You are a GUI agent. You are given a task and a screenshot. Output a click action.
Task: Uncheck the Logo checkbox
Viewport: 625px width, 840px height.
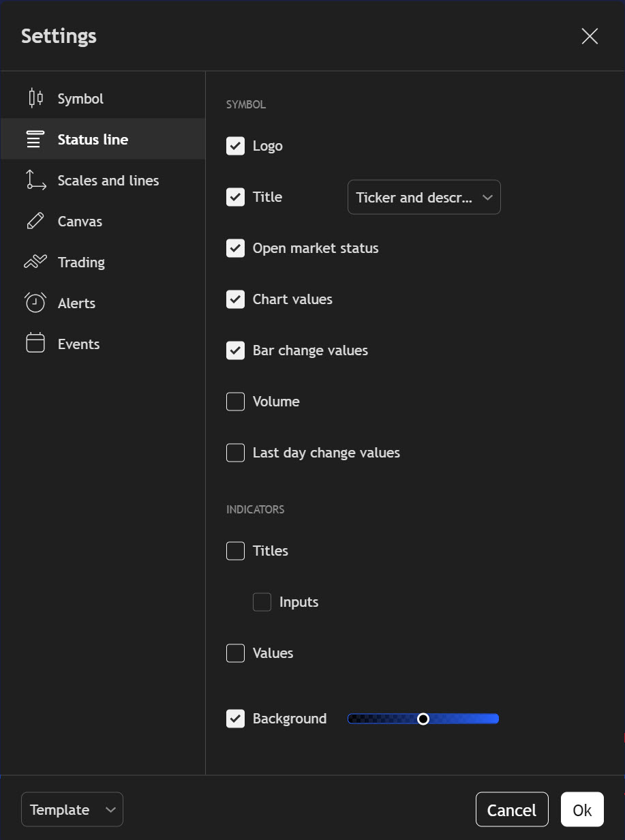point(235,146)
